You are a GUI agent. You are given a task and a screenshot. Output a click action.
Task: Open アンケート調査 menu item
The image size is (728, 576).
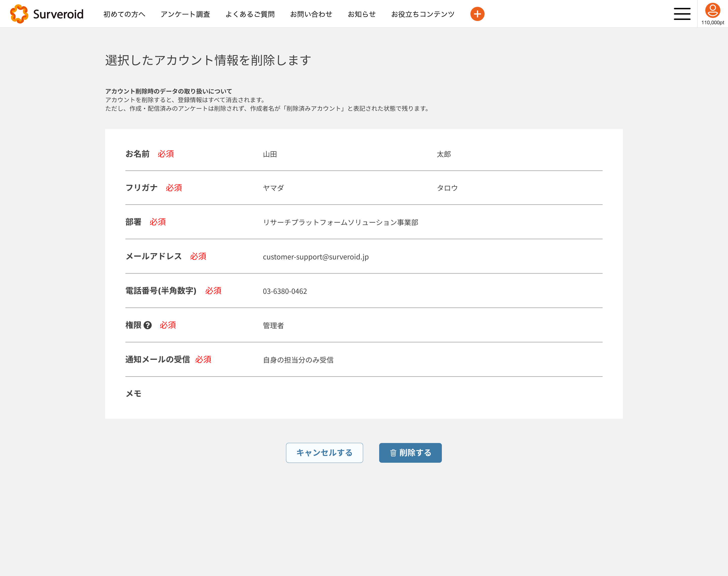pos(185,14)
